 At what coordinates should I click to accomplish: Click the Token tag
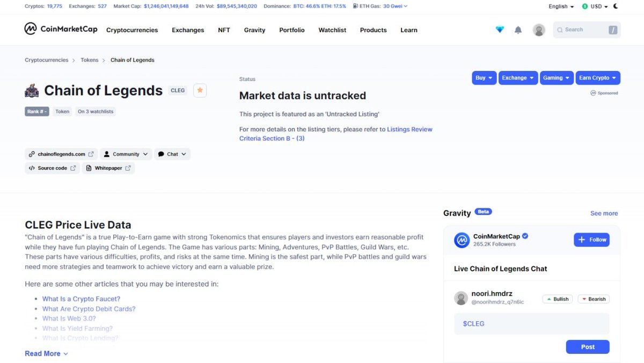[x=62, y=112]
